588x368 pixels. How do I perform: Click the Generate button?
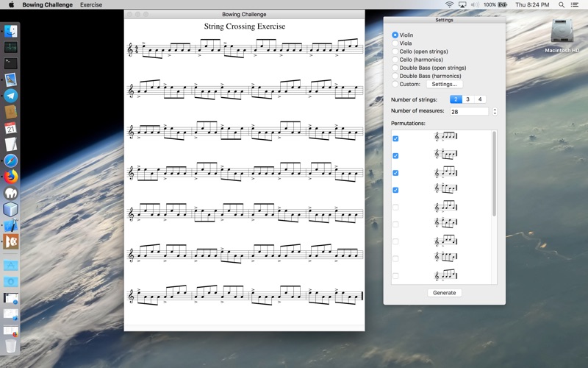[445, 292]
